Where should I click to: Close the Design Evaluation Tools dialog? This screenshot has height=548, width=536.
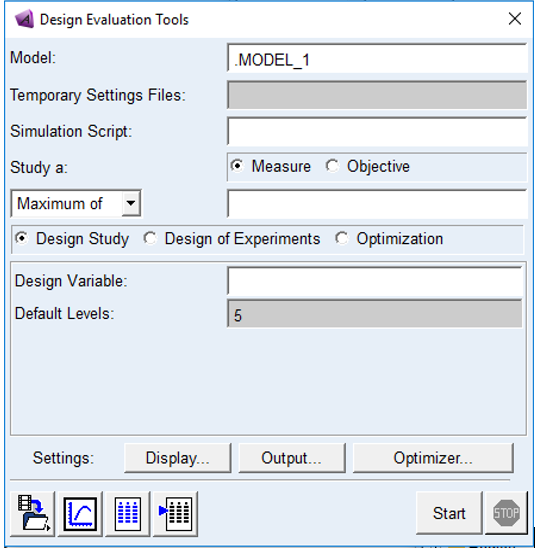tap(515, 19)
